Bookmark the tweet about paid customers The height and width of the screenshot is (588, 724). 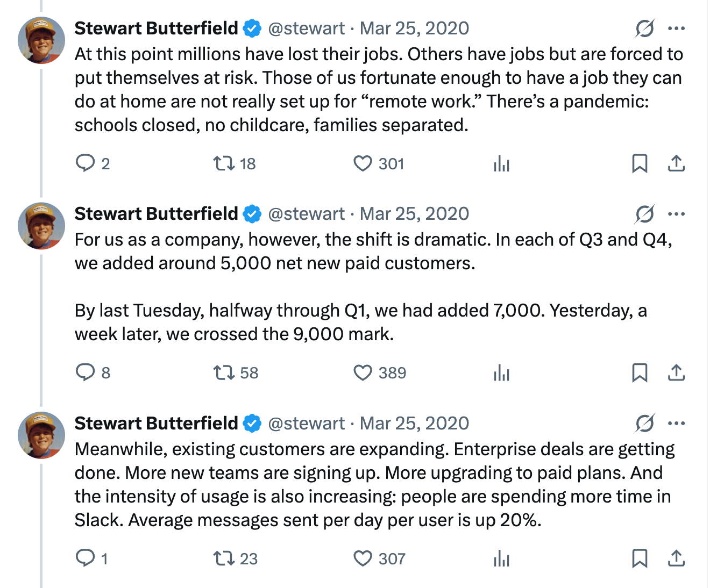click(639, 372)
